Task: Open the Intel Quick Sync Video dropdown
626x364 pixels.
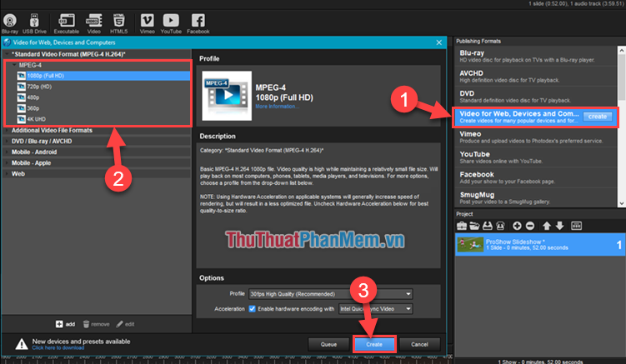Action: coord(376,308)
